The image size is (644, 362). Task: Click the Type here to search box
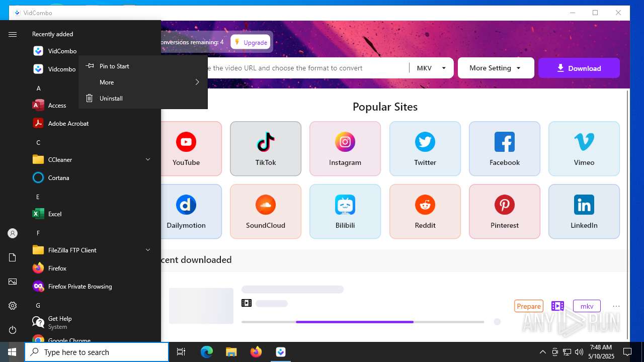click(97, 352)
